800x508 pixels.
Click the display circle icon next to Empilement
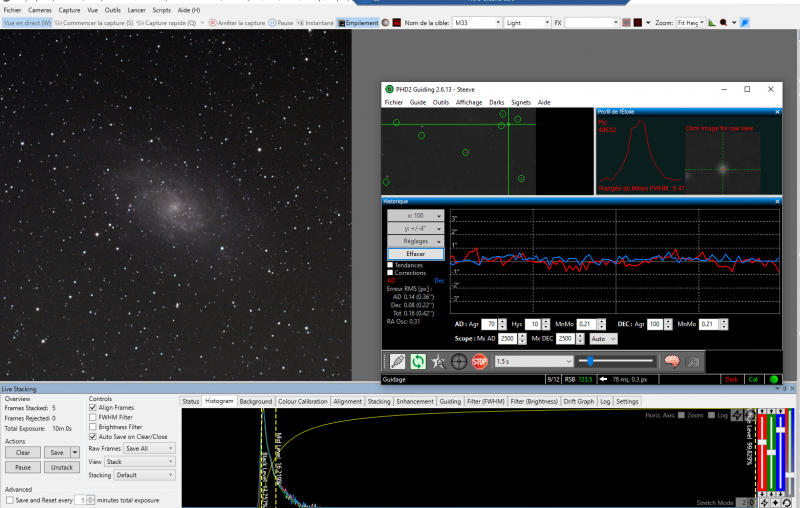coord(386,22)
